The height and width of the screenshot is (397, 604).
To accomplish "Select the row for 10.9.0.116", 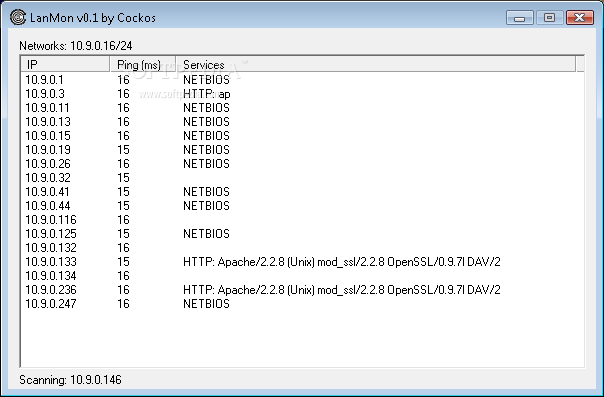I will click(302, 219).
